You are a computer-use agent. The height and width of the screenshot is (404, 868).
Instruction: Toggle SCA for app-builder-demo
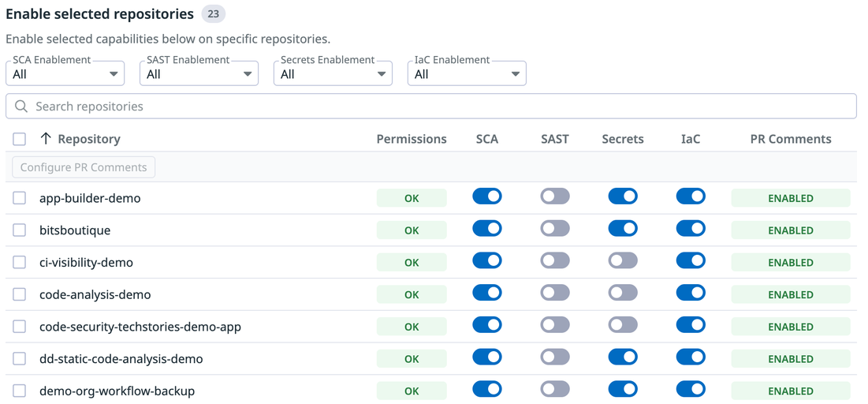pos(487,196)
